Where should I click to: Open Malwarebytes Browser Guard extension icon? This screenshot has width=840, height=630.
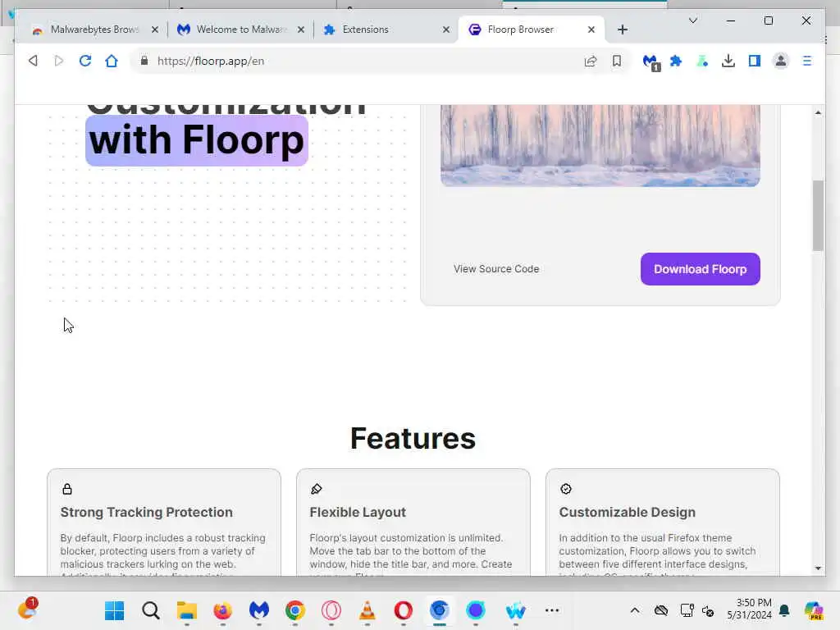click(651, 62)
